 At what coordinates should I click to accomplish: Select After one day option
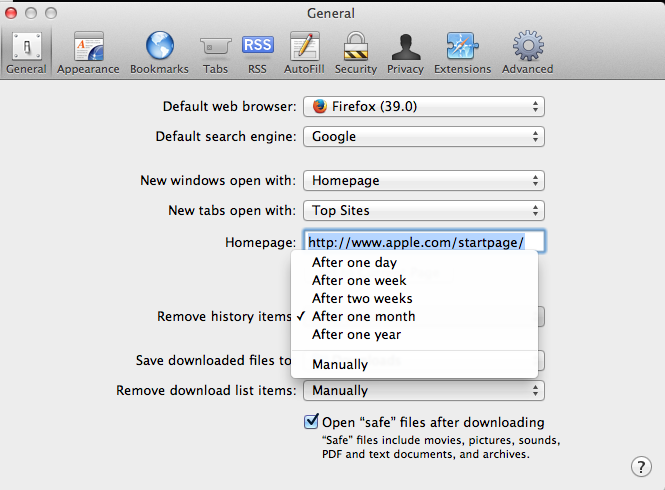pos(414,263)
